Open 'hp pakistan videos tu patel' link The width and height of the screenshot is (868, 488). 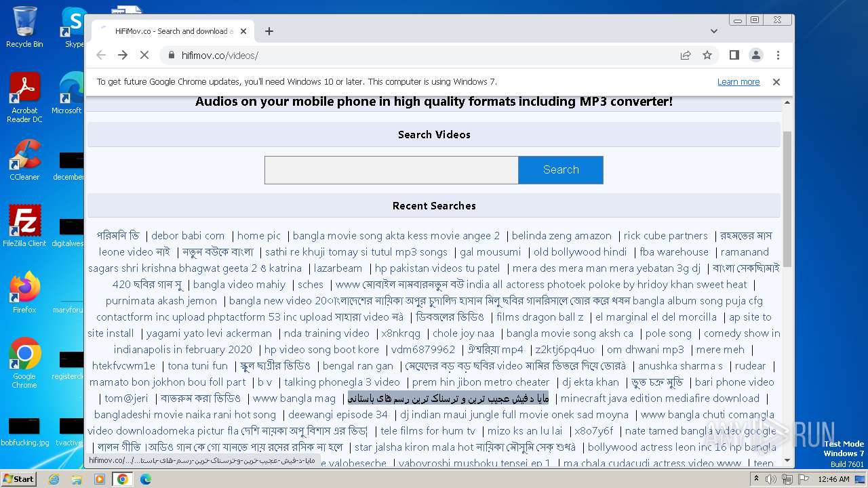437,268
